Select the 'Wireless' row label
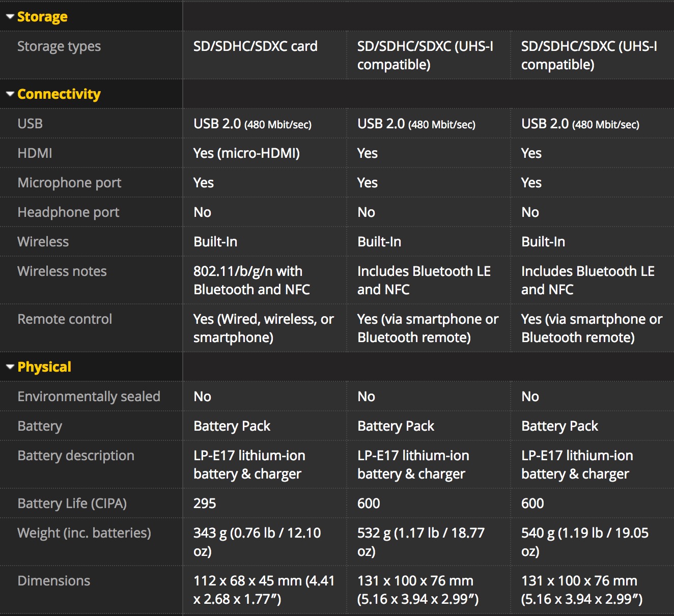 pos(43,242)
